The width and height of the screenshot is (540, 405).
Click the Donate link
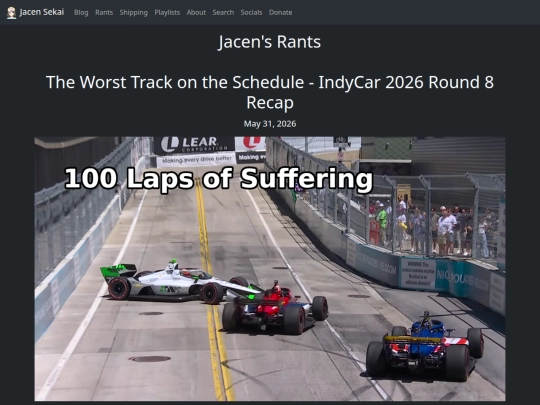coord(280,12)
